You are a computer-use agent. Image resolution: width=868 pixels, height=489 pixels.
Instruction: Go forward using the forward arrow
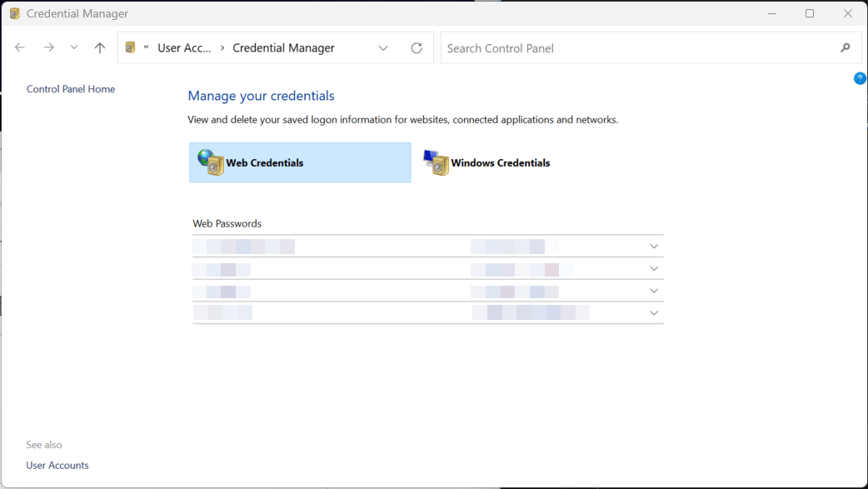coord(48,47)
